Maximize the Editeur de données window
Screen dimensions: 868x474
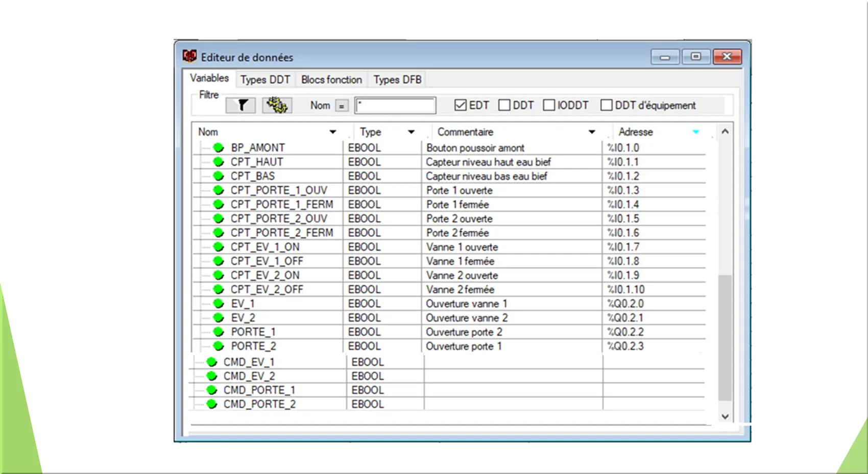pyautogui.click(x=695, y=57)
